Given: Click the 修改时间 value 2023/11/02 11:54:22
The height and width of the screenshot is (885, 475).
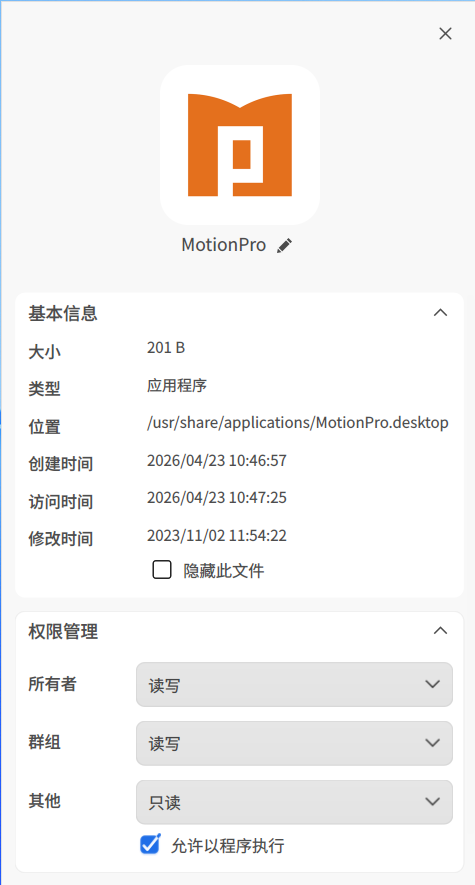Looking at the screenshot, I should 217,535.
